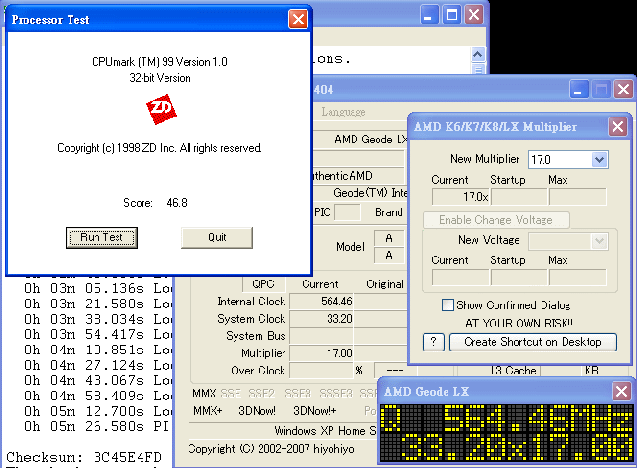
Task: Click the Checksum 3C45E4FD text
Action: pyautogui.click(x=84, y=457)
